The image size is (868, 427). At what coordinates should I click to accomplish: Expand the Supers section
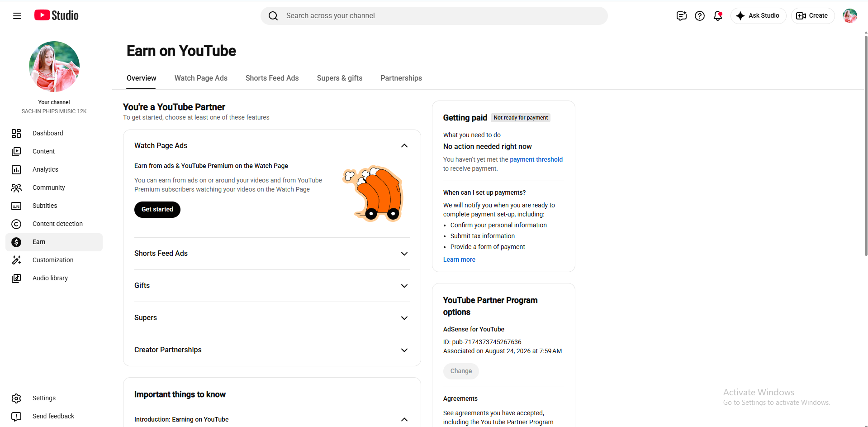point(404,318)
